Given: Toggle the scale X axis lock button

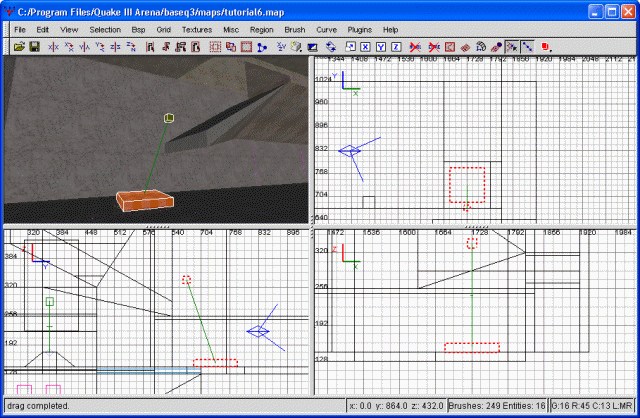Looking at the screenshot, I should [365, 47].
